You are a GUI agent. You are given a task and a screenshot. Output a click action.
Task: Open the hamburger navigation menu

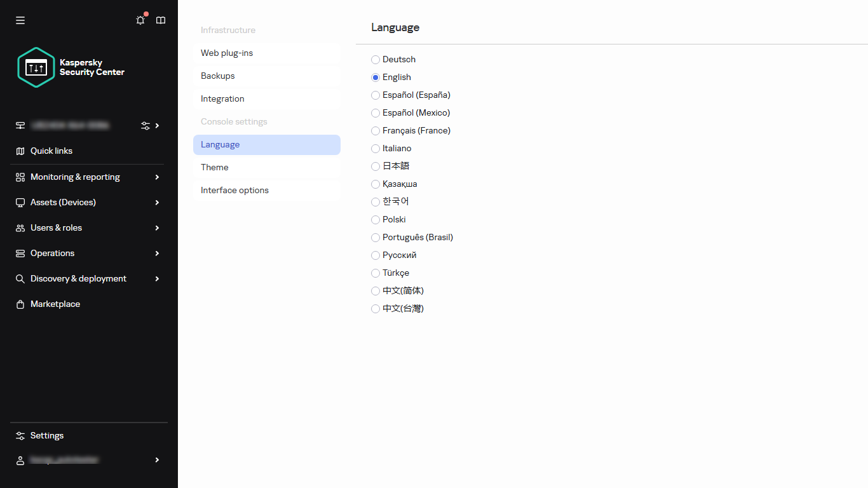tap(20, 20)
